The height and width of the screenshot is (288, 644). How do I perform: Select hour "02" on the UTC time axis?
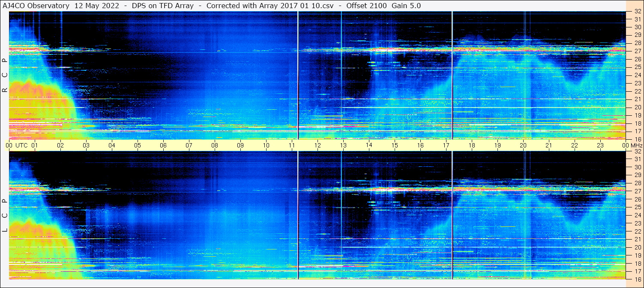pos(60,145)
